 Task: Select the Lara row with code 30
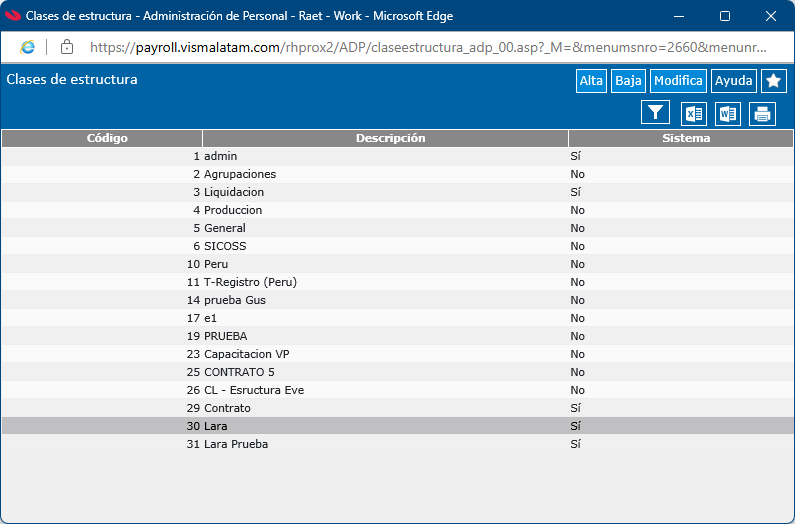[398, 426]
